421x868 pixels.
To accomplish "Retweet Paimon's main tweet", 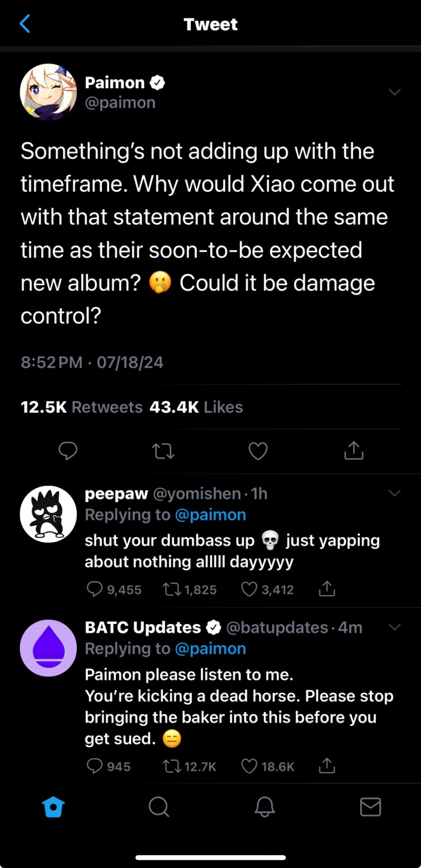I will coord(163,451).
